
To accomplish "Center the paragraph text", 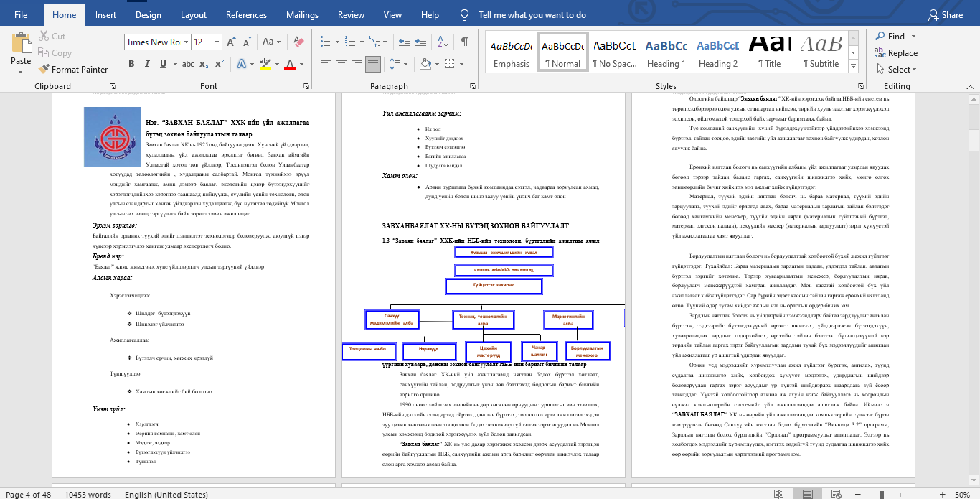I will 341,64.
